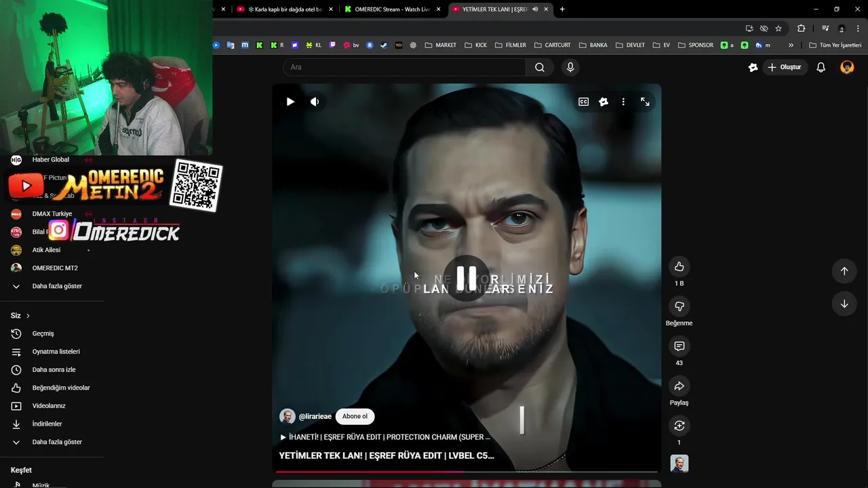Open a new tab with plus button

562,9
